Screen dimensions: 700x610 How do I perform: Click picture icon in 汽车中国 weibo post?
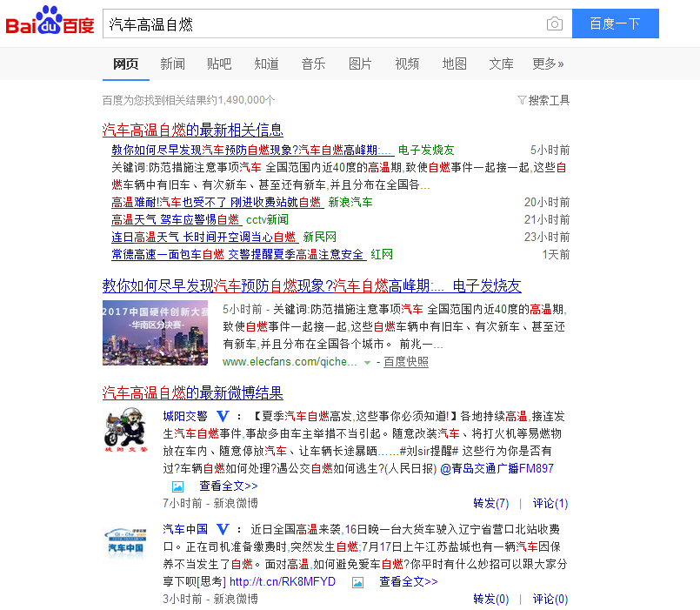pyautogui.click(x=357, y=582)
